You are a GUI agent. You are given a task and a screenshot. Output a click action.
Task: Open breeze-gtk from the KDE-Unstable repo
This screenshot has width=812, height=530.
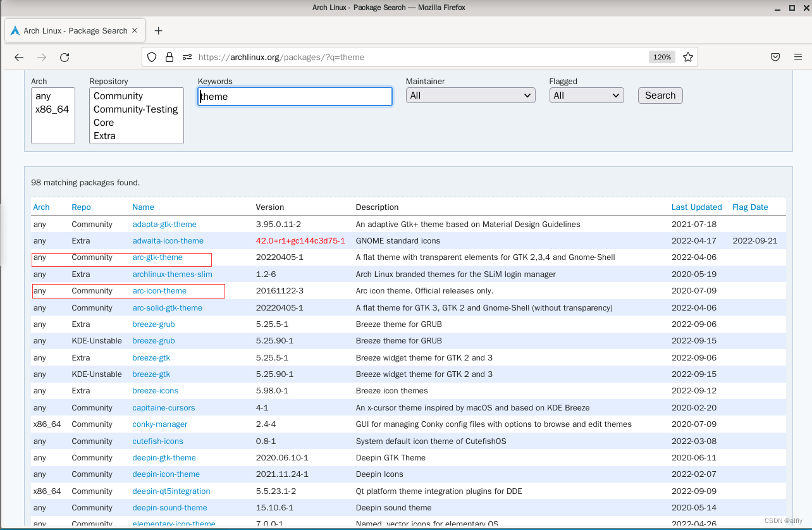coord(151,374)
